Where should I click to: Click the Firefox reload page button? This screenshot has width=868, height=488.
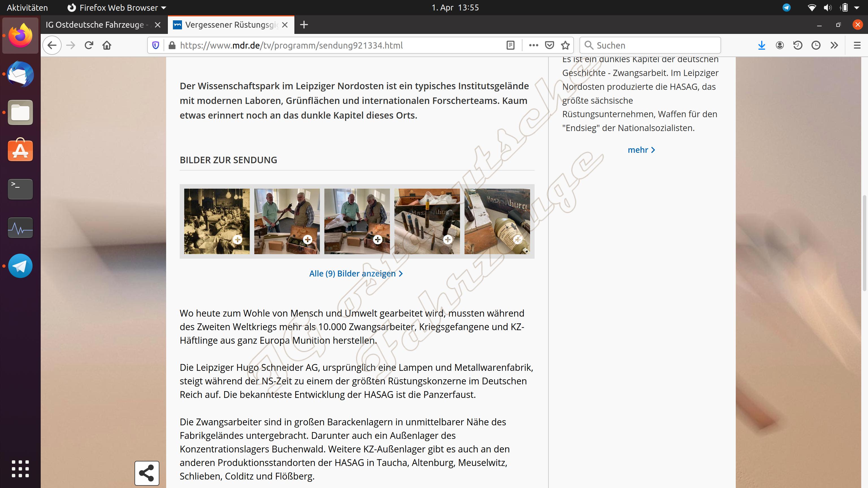[89, 45]
